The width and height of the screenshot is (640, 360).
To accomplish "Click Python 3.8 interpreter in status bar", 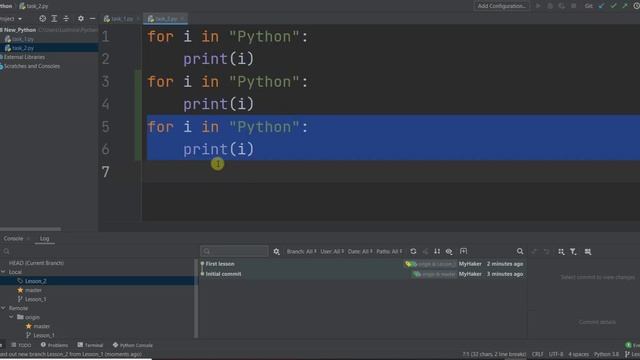I will [x=607, y=354].
